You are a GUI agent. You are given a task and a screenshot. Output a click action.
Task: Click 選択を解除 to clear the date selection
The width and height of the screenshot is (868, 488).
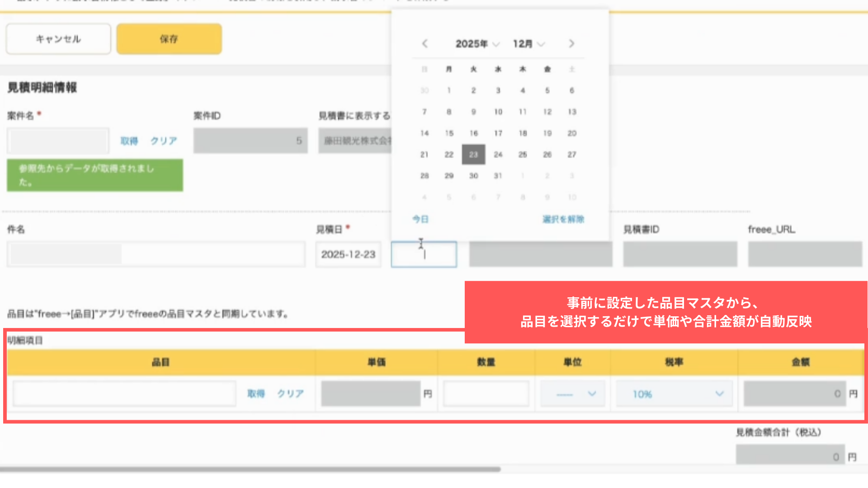coord(562,219)
